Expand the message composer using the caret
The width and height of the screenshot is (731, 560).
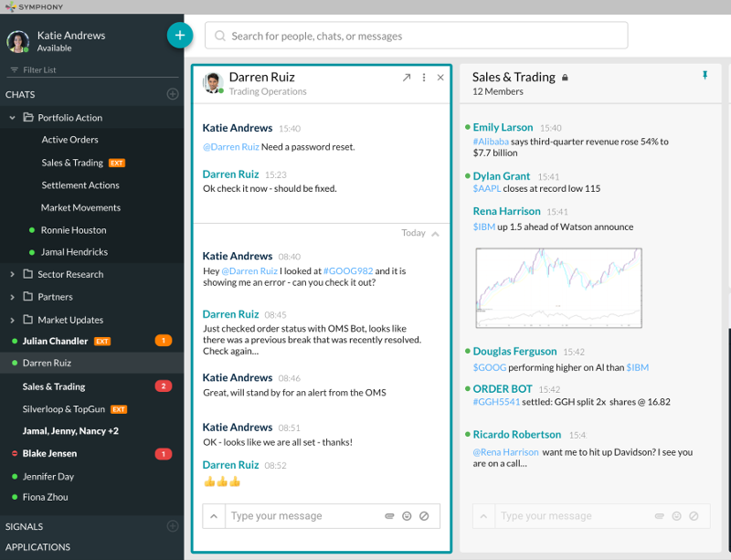click(x=214, y=516)
